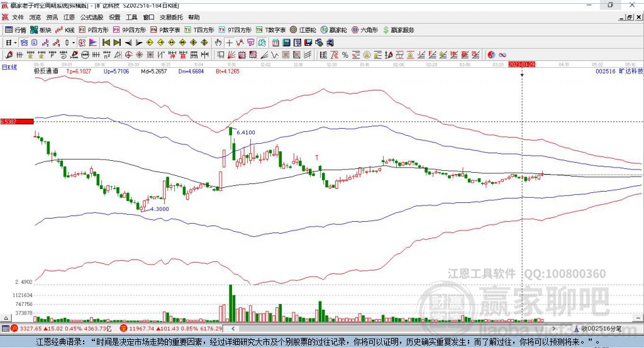Viewport: 644px width, 348px height.
Task: Click the 日K线 period label
Action: click(9, 67)
